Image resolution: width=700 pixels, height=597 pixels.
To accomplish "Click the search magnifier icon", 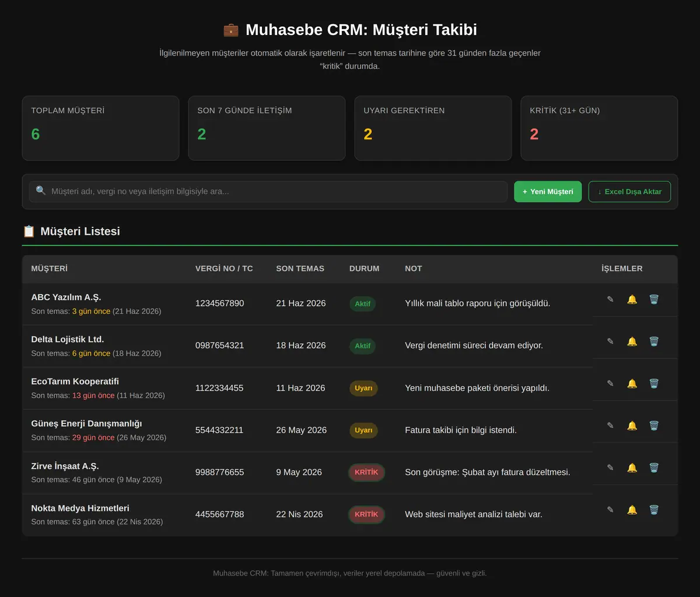I will pyautogui.click(x=41, y=191).
